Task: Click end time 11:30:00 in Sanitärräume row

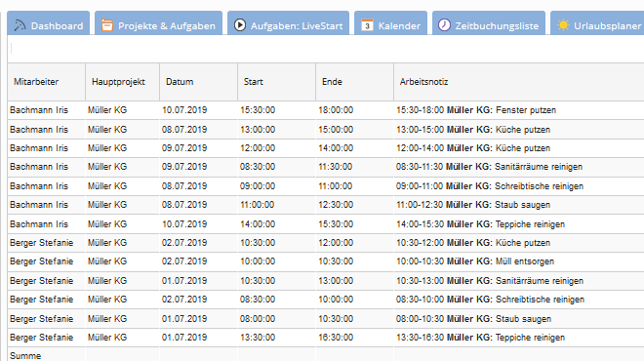Action: [335, 167]
